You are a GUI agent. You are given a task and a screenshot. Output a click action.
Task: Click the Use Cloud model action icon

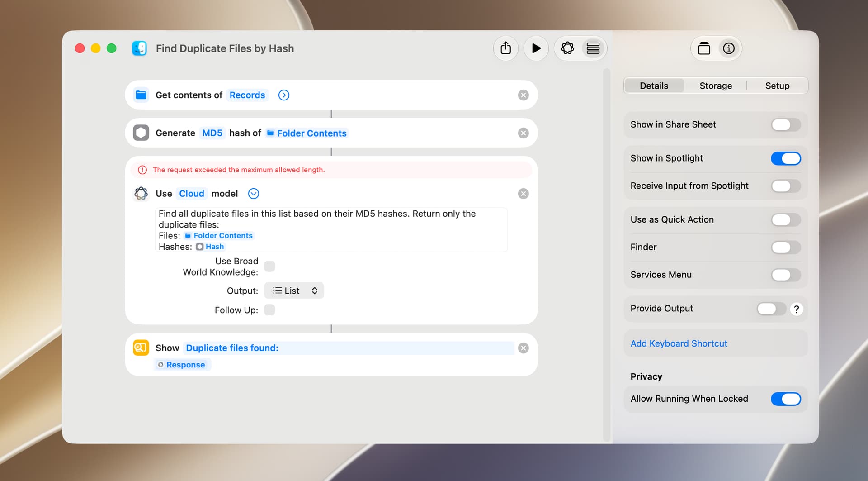point(141,193)
